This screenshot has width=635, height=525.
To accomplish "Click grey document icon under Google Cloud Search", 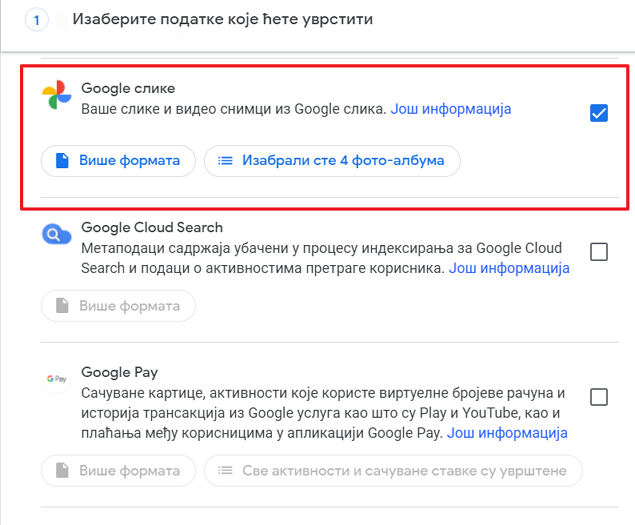I will tap(62, 305).
